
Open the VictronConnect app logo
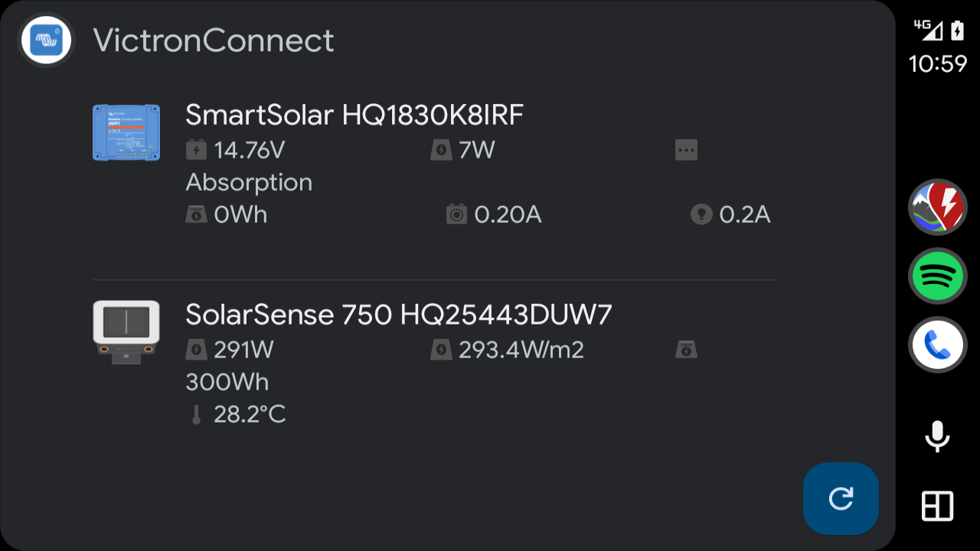45,40
